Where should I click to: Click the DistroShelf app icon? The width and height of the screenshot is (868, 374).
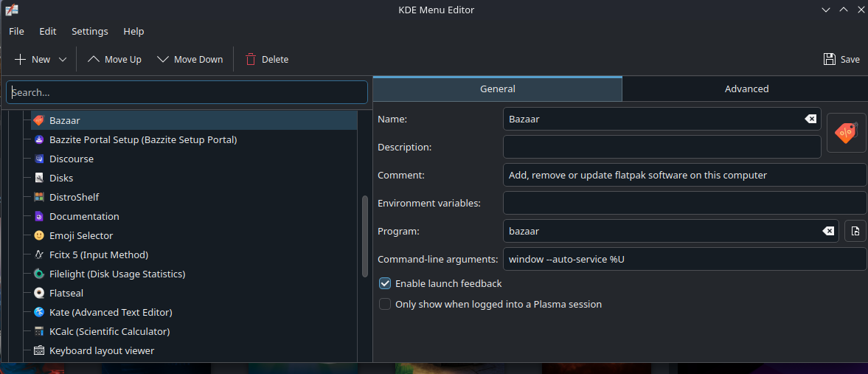point(39,197)
